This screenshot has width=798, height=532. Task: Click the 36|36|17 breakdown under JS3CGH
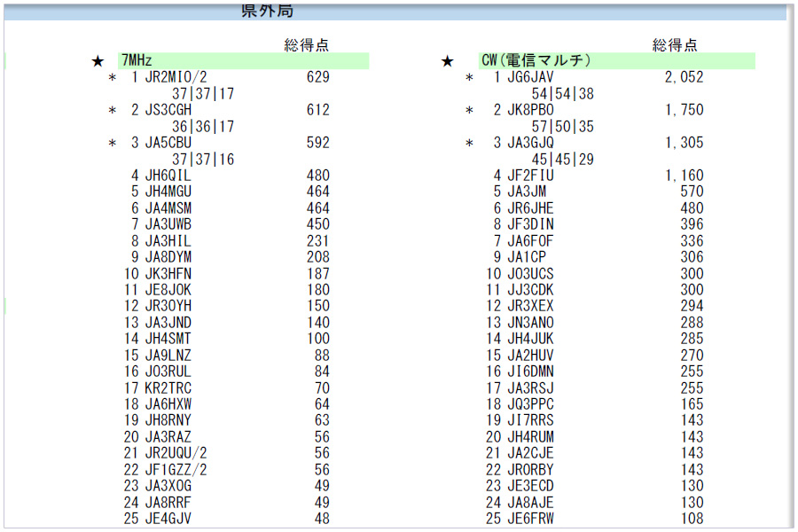pyautogui.click(x=203, y=127)
